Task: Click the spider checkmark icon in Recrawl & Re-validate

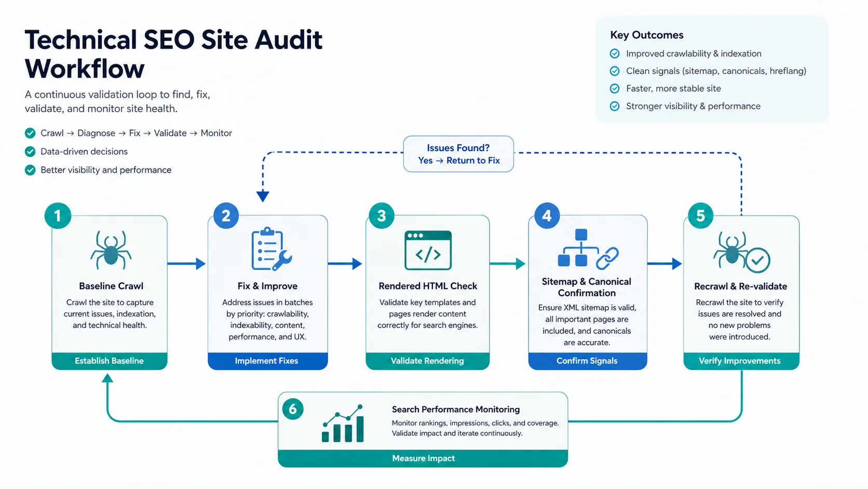Action: [741, 252]
